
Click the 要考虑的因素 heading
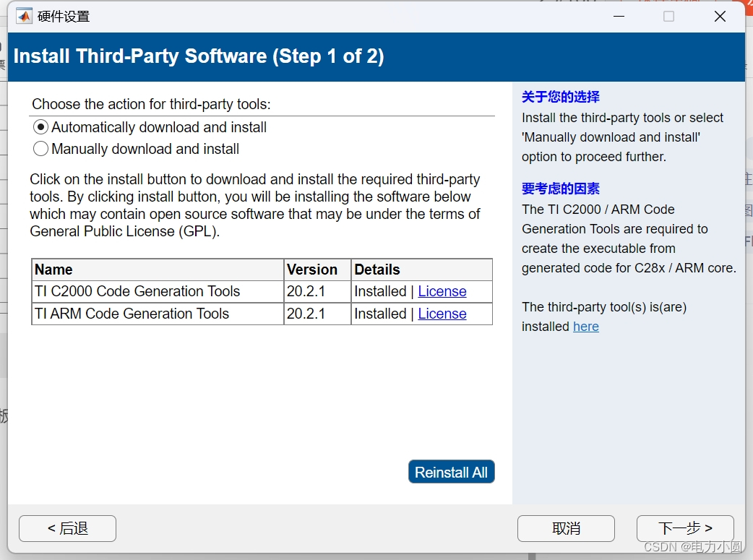(561, 189)
